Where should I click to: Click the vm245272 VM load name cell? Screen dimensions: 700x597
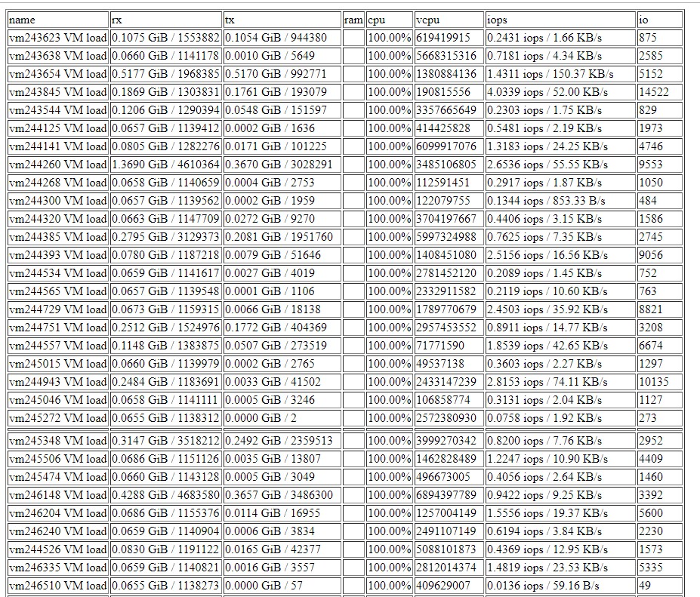58,418
